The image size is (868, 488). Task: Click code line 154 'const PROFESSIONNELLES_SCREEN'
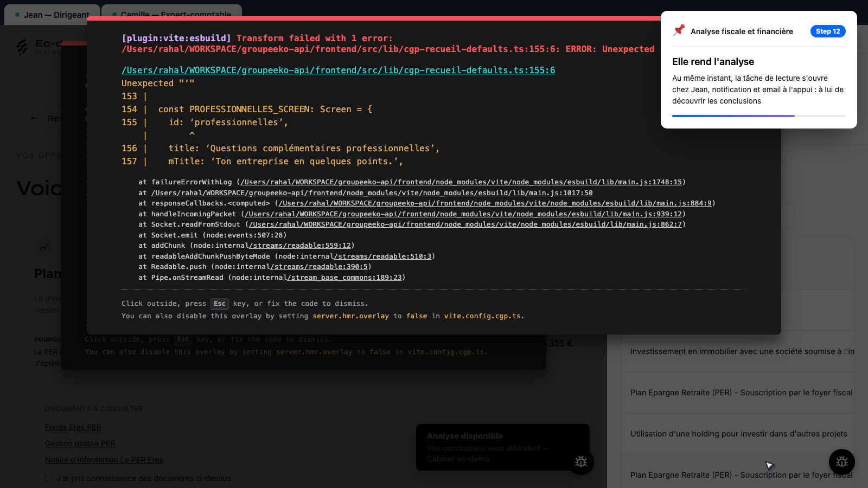click(x=247, y=109)
